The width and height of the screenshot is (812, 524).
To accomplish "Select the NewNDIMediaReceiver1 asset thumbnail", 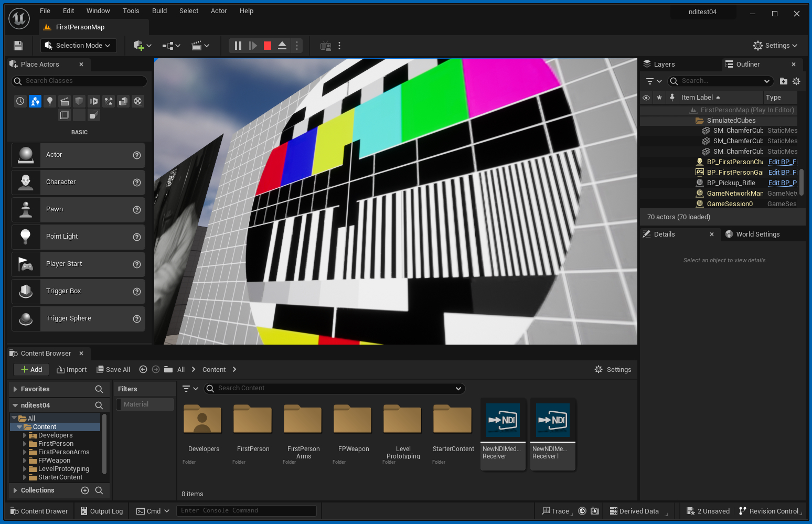I will pyautogui.click(x=553, y=420).
